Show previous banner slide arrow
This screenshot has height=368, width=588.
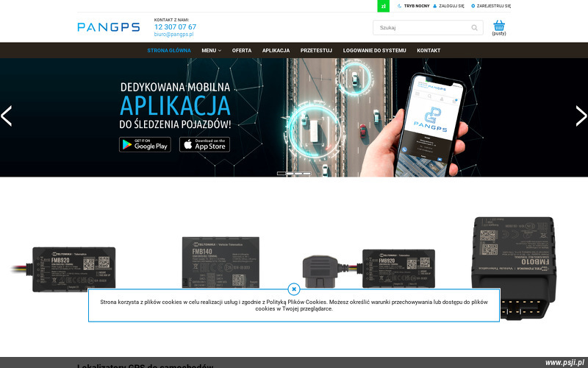pyautogui.click(x=7, y=116)
